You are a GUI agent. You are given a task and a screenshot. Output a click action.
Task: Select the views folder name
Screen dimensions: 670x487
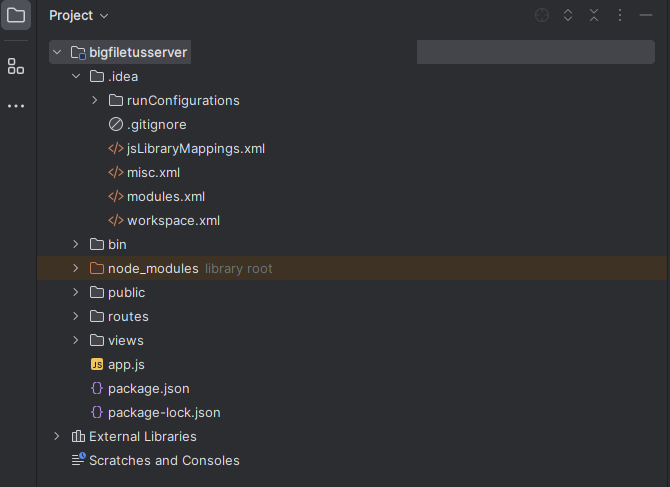(x=126, y=340)
